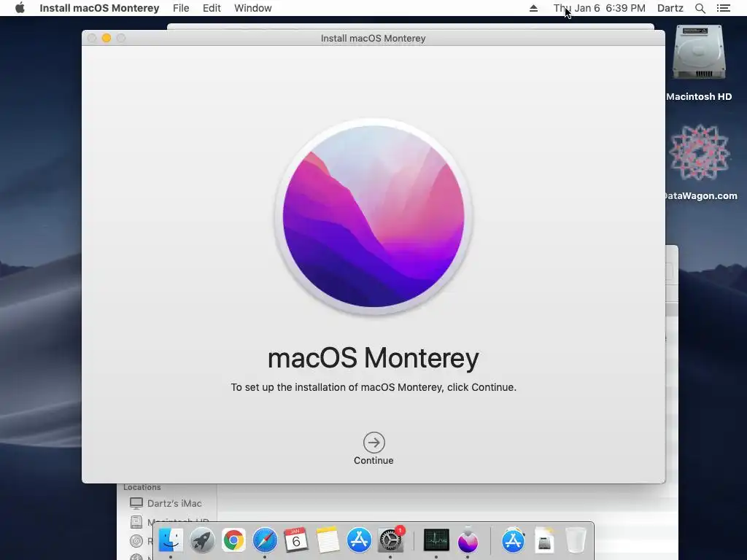Open Calendar from the Dock

tap(296, 540)
